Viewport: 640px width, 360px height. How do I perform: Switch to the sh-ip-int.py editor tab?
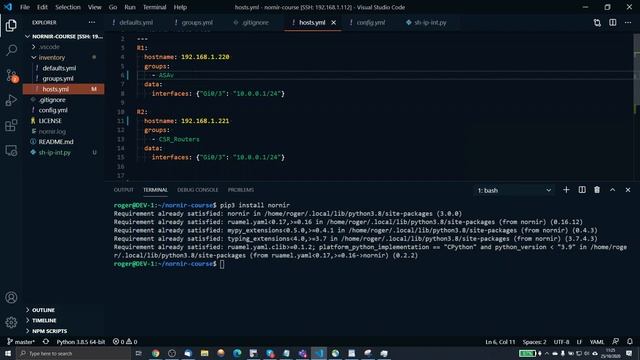click(430, 22)
